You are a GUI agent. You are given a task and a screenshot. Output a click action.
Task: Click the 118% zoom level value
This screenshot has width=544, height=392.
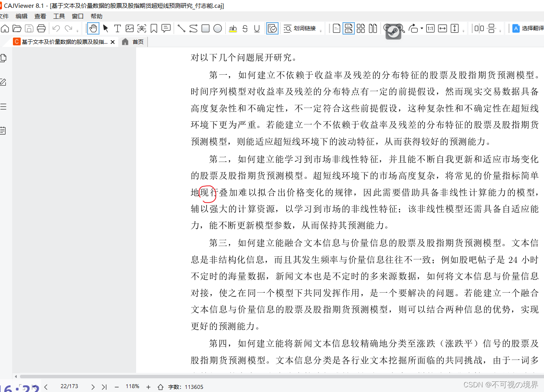[x=132, y=387]
